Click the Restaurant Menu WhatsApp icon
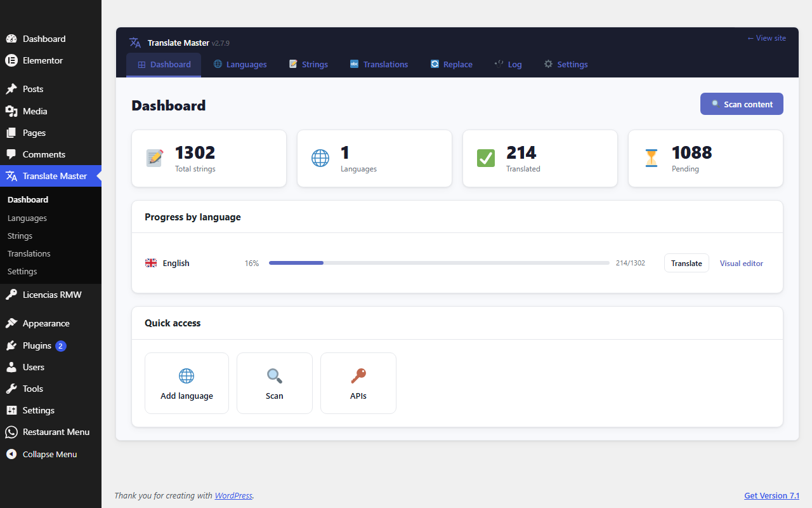The height and width of the screenshot is (508, 812). tap(11, 432)
